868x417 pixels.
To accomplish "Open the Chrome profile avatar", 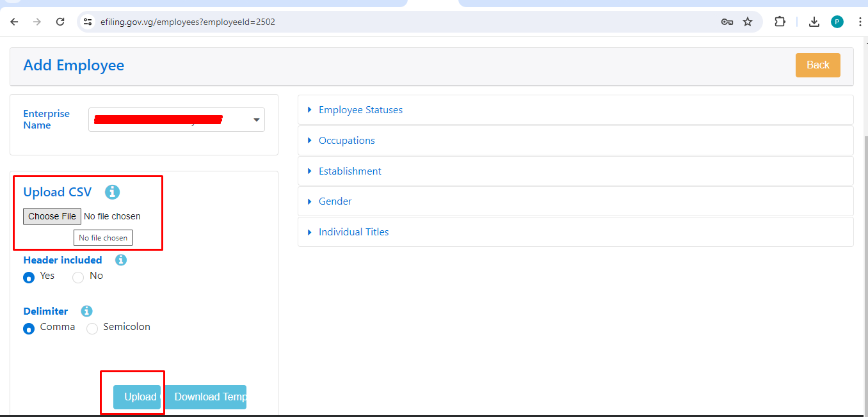I will click(x=837, y=22).
